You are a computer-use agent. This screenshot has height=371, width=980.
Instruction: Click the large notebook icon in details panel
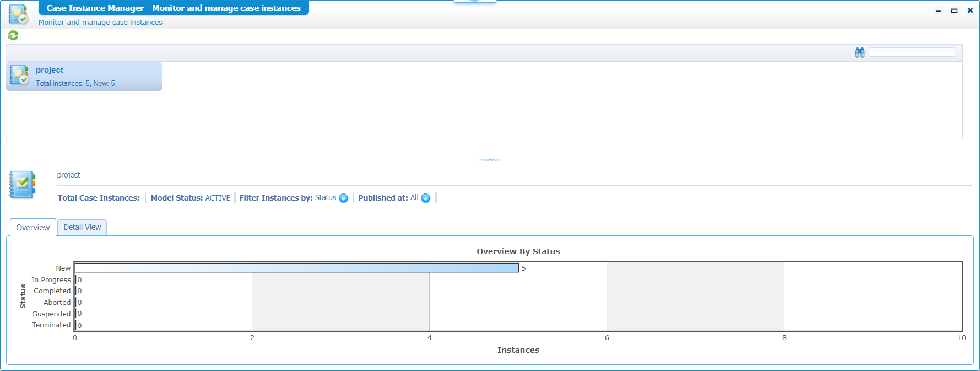22,185
